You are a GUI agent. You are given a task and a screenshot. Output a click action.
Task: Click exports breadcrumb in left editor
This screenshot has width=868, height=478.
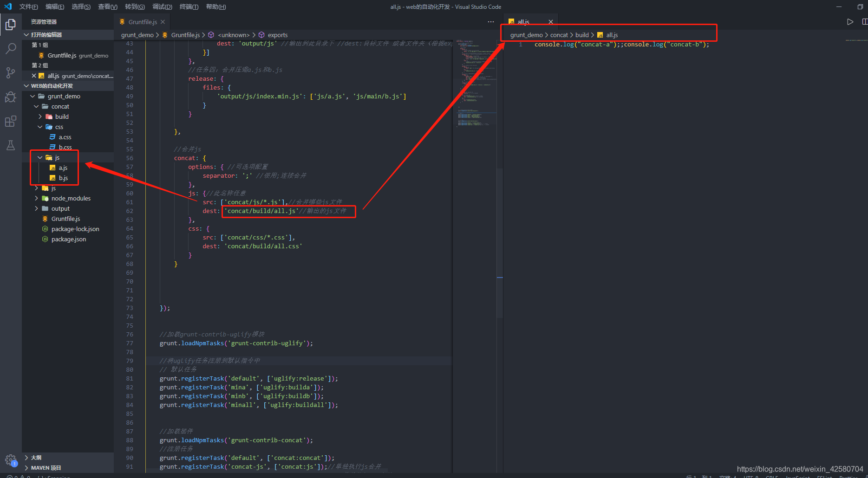[x=278, y=35]
